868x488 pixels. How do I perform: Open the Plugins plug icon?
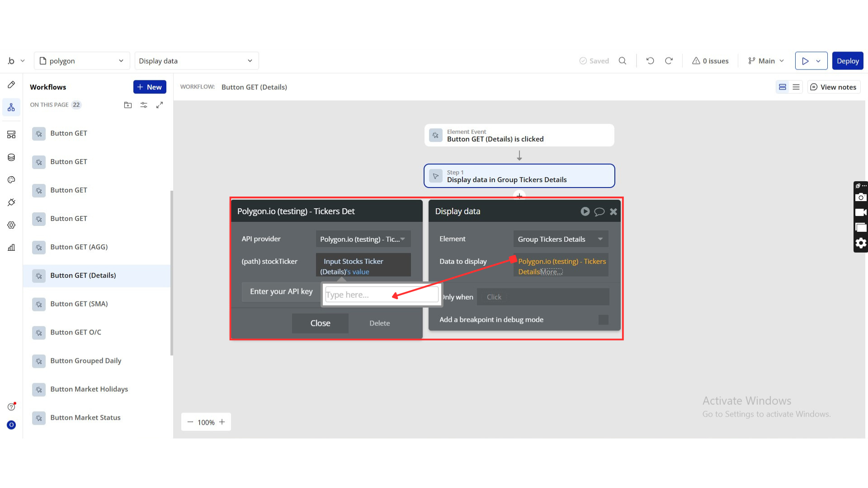point(11,202)
